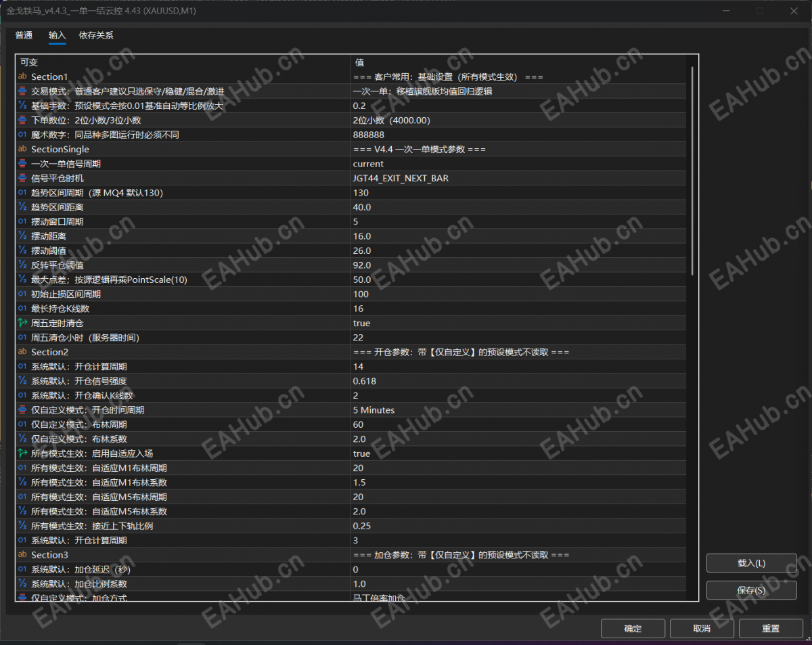Open 一次一单信号周期 value 'current'
The width and height of the screenshot is (812, 645).
click(518, 164)
